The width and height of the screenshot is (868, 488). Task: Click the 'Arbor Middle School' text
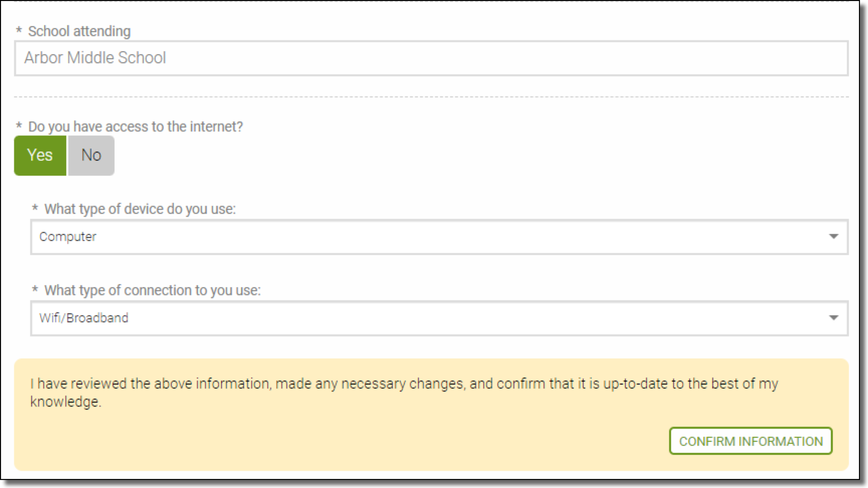[95, 58]
